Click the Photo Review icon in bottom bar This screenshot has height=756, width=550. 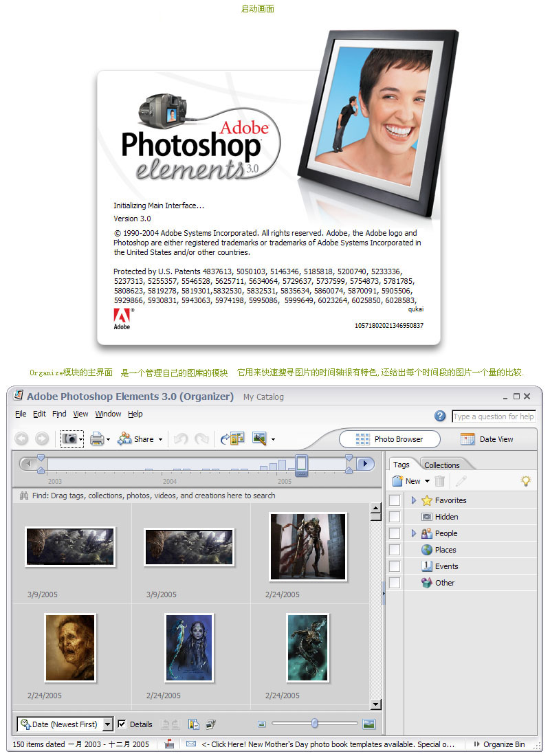point(194,724)
